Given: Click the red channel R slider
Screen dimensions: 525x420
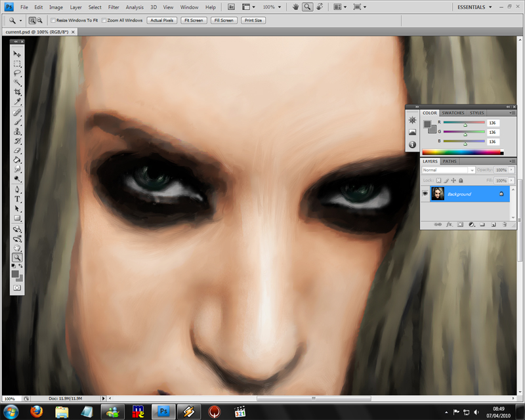Looking at the screenshot, I should point(465,123).
